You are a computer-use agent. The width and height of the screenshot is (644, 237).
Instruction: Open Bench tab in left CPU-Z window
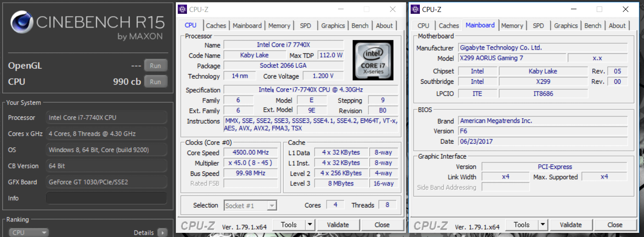(x=360, y=26)
